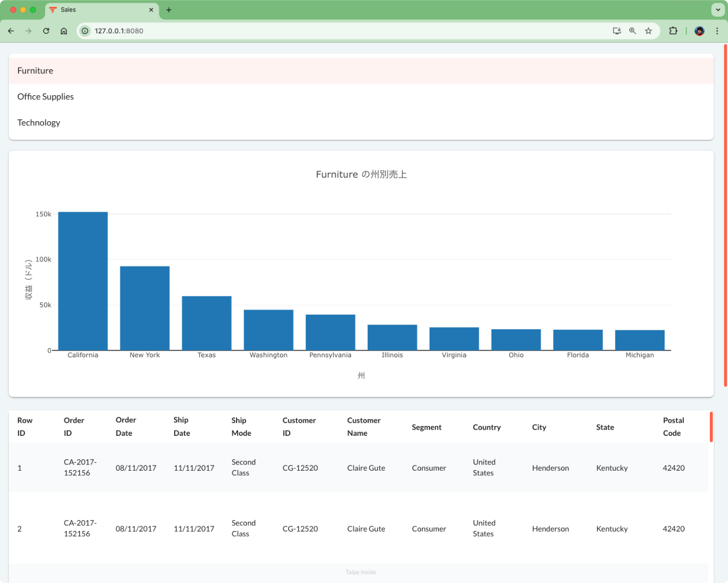Select the Furniture category
Screen dimensions: 728x583
pyautogui.click(x=361, y=71)
